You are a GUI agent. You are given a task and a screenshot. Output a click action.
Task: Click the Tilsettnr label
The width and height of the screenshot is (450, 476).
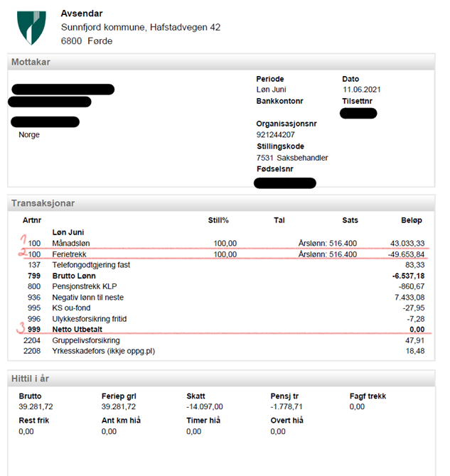357,101
